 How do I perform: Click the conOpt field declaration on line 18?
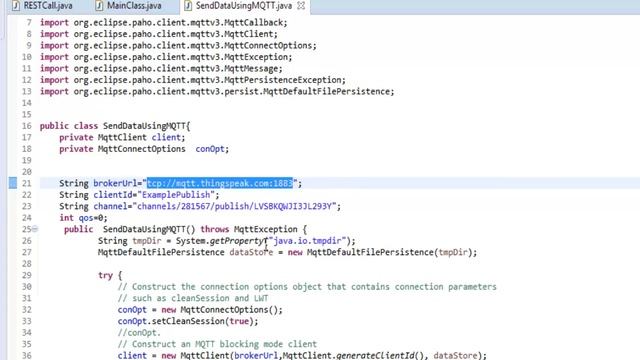[144, 149]
